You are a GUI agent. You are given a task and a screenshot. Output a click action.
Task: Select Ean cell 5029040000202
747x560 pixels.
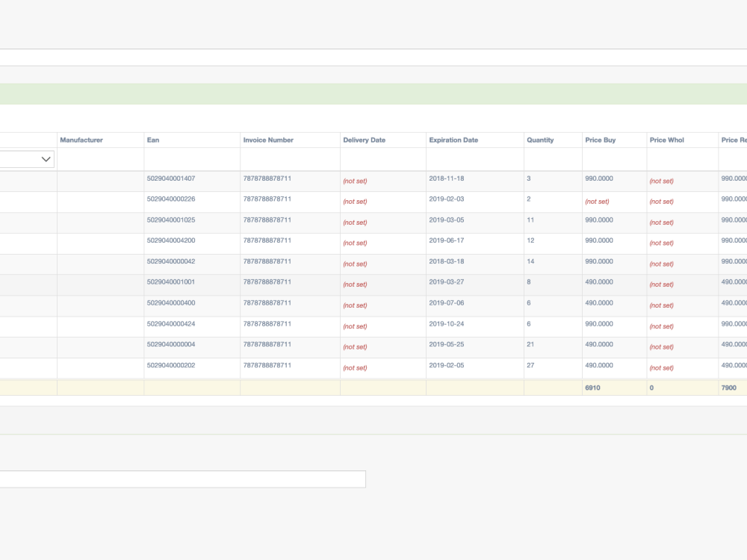click(x=171, y=365)
